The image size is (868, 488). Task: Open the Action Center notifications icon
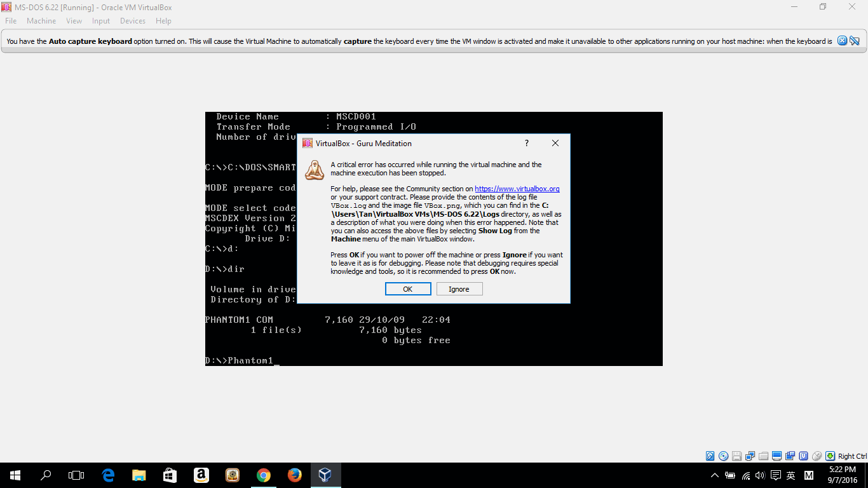(776, 475)
